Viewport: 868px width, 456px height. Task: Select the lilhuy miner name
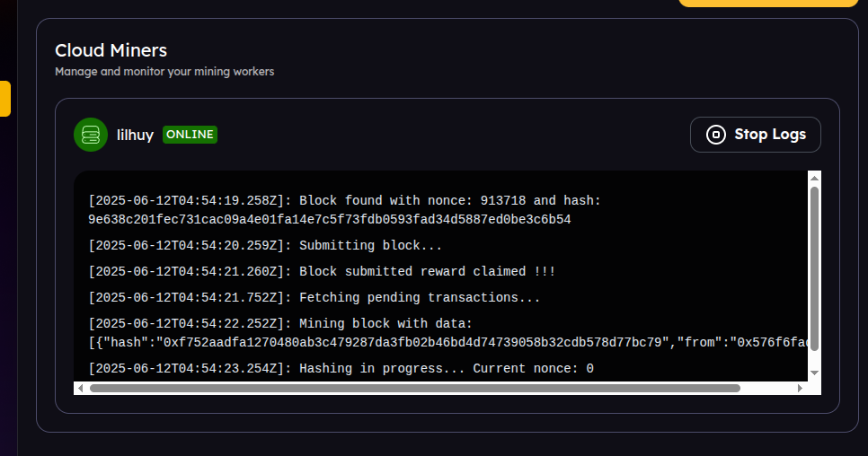[135, 135]
